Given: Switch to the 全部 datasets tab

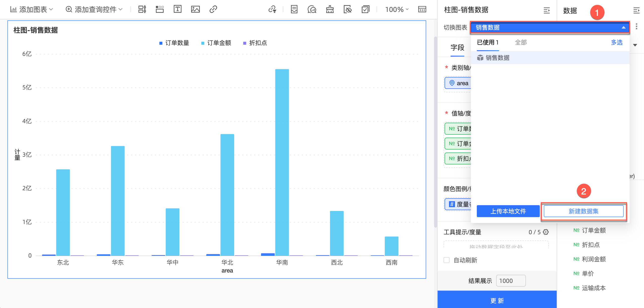Looking at the screenshot, I should [x=521, y=42].
